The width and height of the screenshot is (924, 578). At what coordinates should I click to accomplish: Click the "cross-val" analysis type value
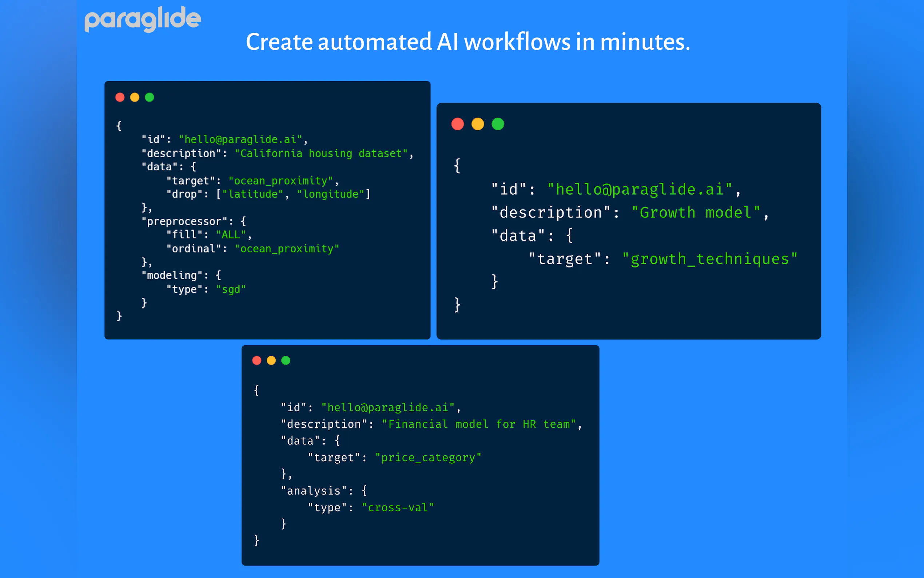click(398, 508)
